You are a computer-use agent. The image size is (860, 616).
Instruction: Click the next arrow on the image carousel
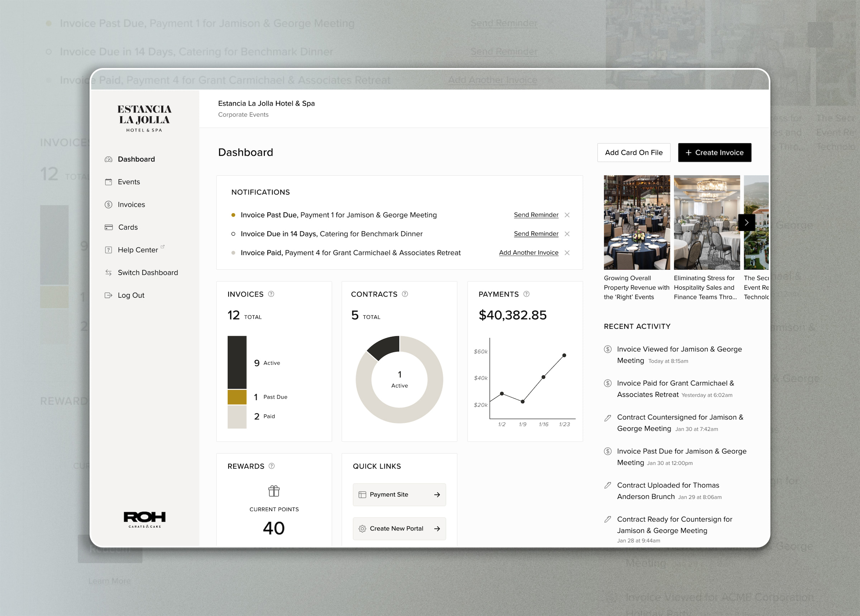pos(747,222)
